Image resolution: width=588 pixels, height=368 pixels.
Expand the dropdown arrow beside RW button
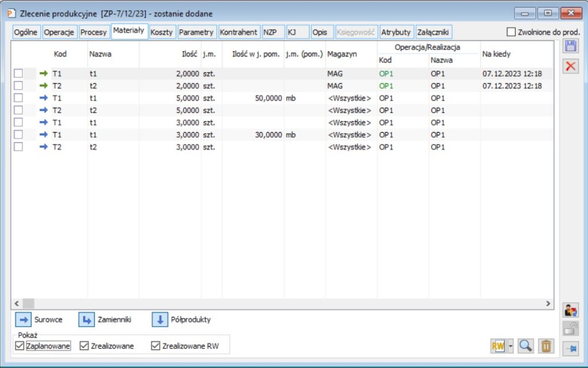point(510,346)
